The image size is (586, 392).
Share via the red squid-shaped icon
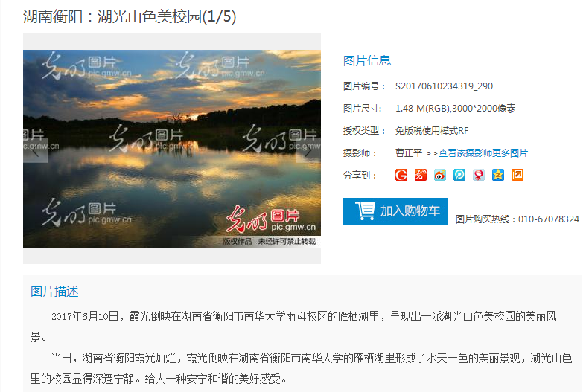pos(479,175)
